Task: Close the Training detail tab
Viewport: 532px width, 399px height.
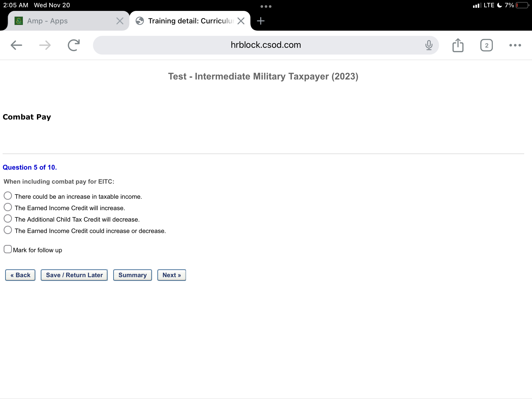Action: (241, 21)
